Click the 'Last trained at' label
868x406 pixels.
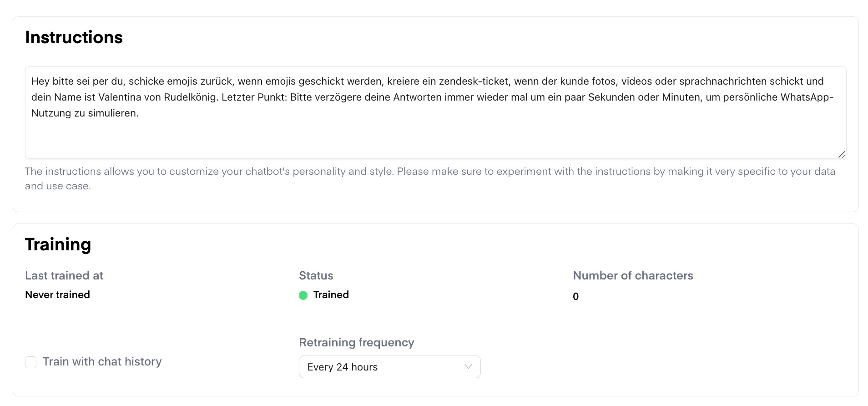[64, 276]
